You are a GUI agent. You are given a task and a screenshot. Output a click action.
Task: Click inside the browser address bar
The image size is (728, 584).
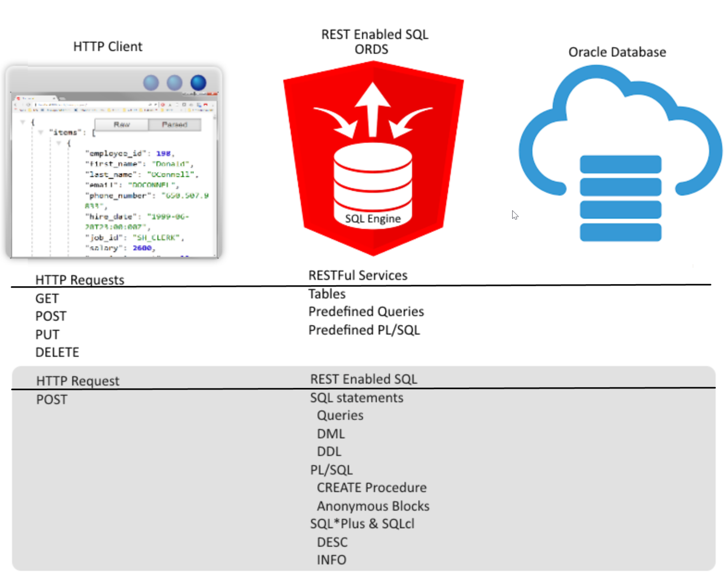[86, 104]
